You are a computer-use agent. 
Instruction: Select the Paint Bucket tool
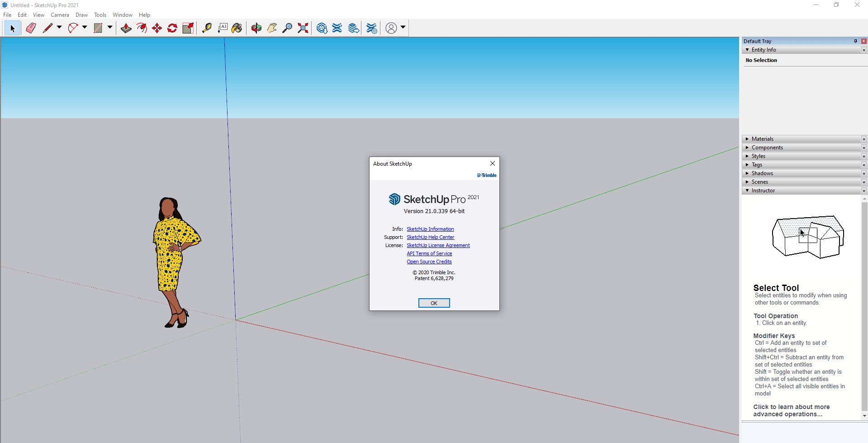237,28
